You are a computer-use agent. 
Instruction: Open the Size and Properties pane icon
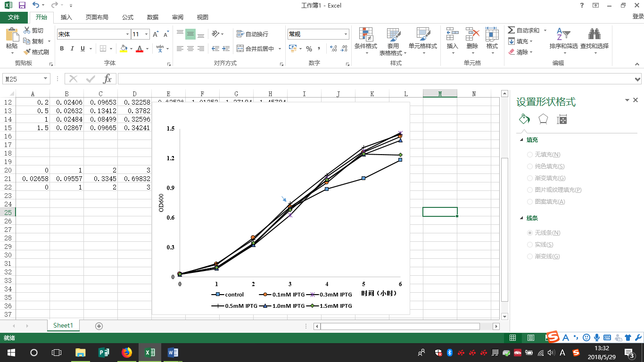[561, 120]
